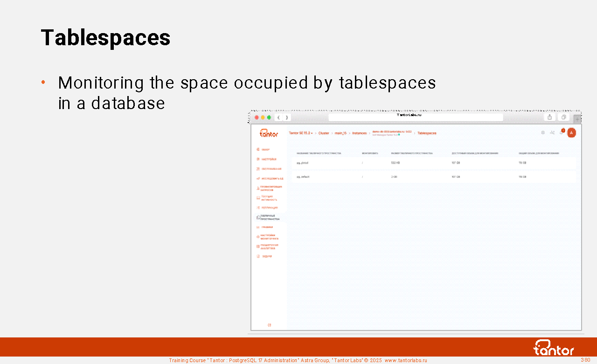597x364 pixels.
Task: Select the highlighted tablespaces sidebar item
Action: 270,217
